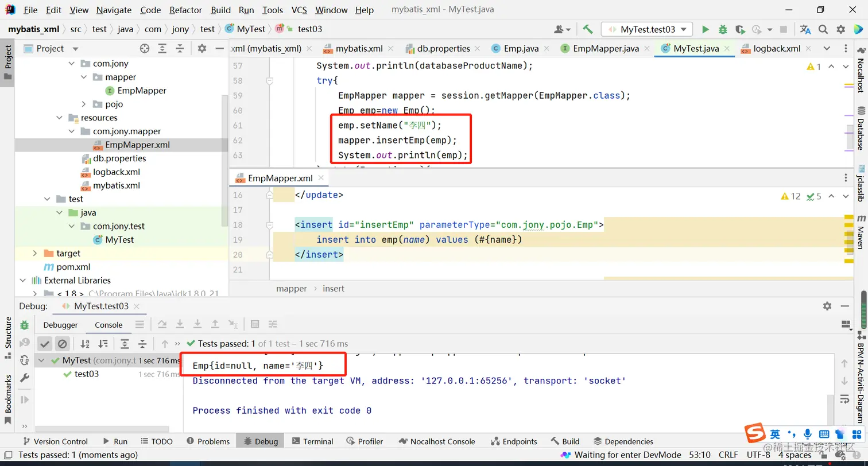Select EmpMapper.xml in the Project tree
Screen dimensions: 868x466
pyautogui.click(x=137, y=145)
